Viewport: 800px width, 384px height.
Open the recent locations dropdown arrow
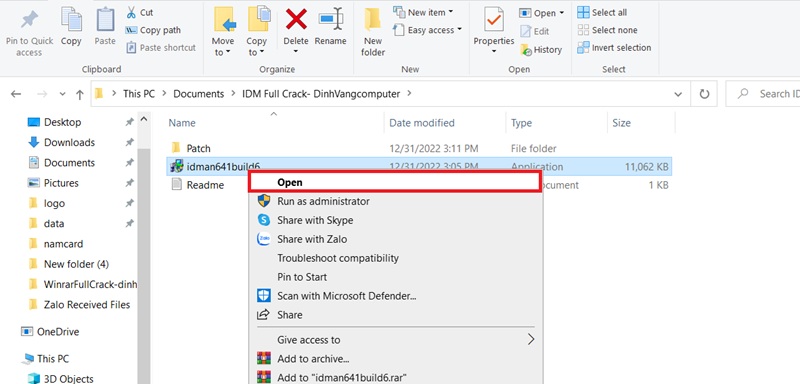point(62,94)
